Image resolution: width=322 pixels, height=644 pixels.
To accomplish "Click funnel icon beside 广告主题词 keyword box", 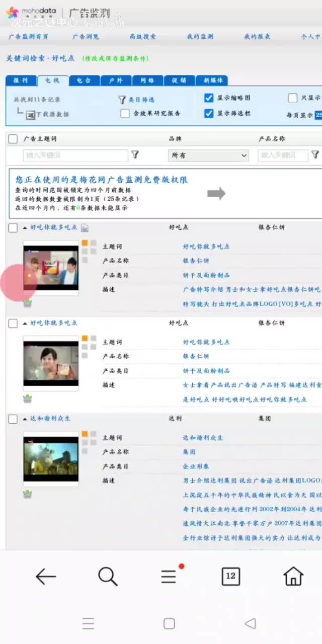I will click(x=135, y=155).
